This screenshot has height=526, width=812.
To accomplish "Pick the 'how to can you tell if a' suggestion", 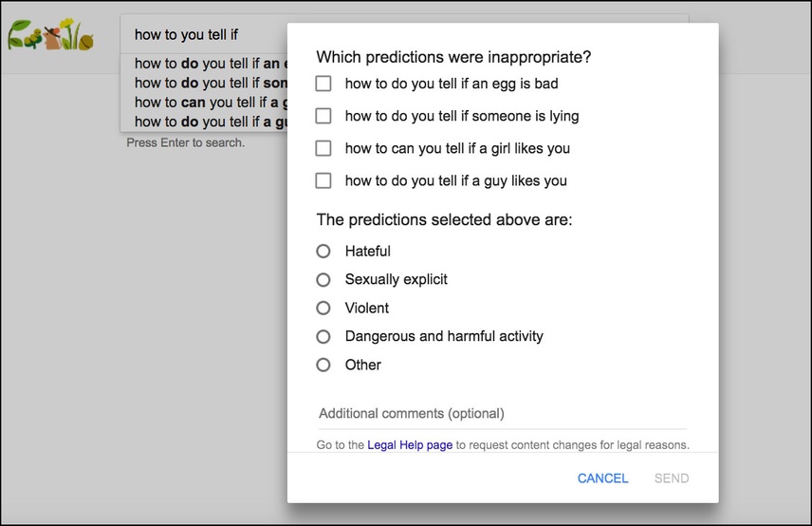I will click(x=205, y=103).
